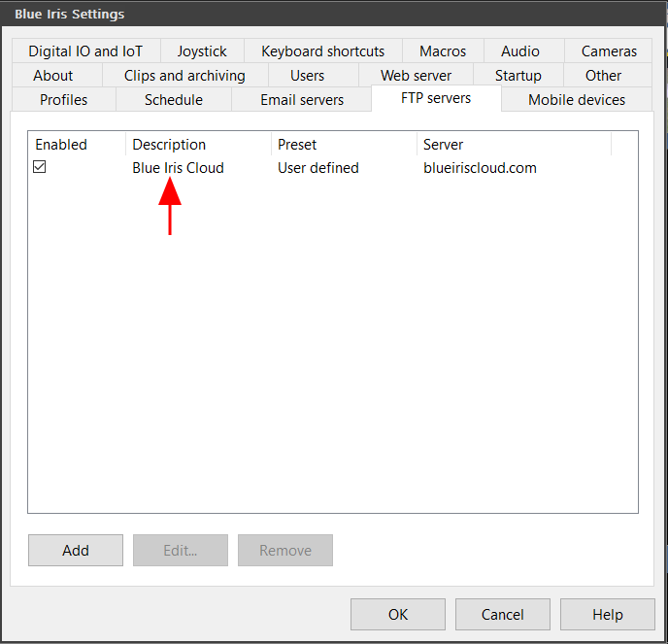668x644 pixels.
Task: Sort by the Enabled column header
Action: pos(77,144)
